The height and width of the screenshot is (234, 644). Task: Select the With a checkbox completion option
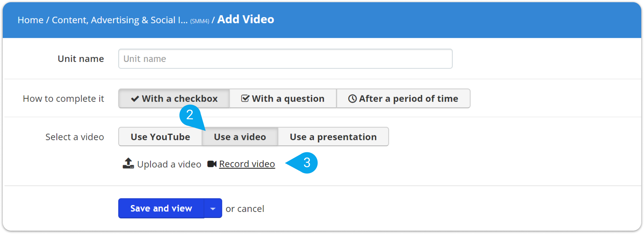point(174,98)
